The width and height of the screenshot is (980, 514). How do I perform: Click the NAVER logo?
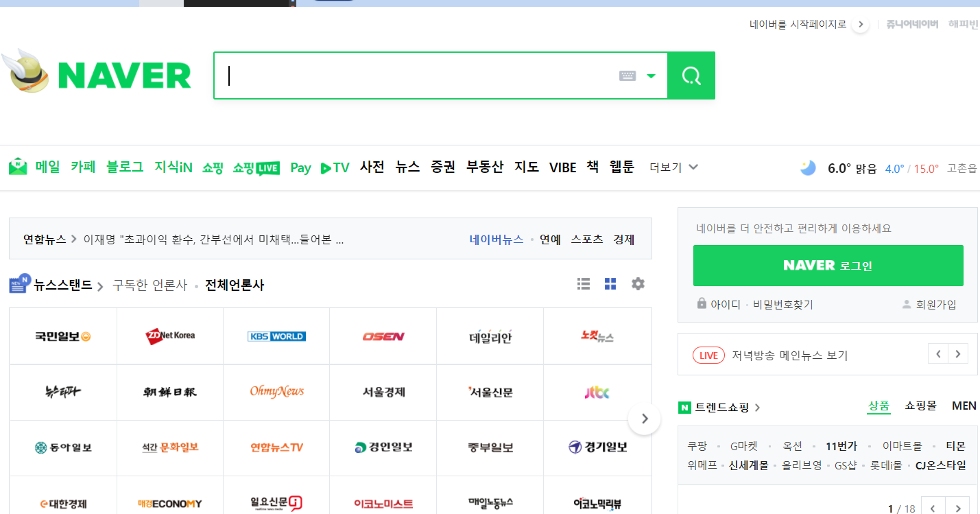[124, 75]
